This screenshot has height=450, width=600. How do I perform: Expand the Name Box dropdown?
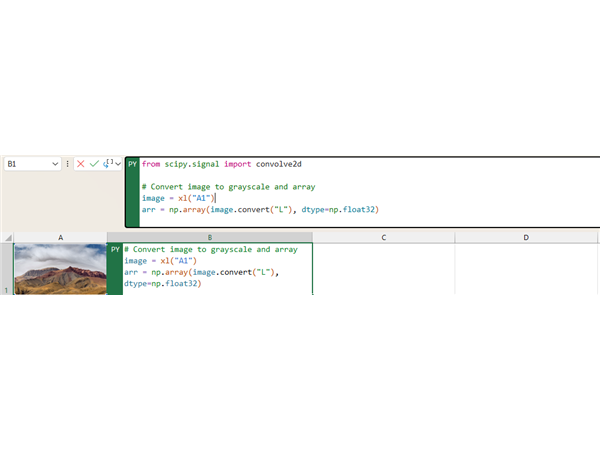[x=54, y=163]
